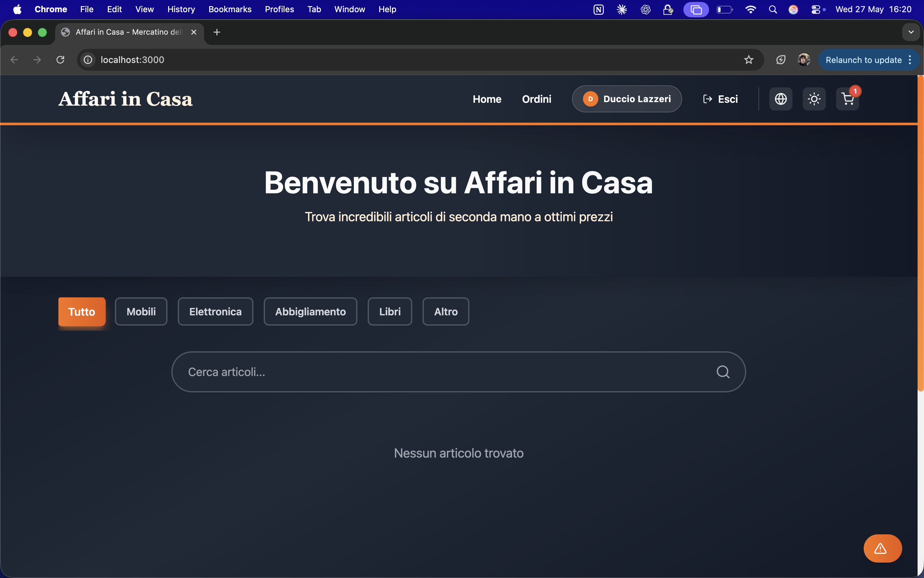The width and height of the screenshot is (924, 578).
Task: Go back in browser history
Action: (x=14, y=60)
